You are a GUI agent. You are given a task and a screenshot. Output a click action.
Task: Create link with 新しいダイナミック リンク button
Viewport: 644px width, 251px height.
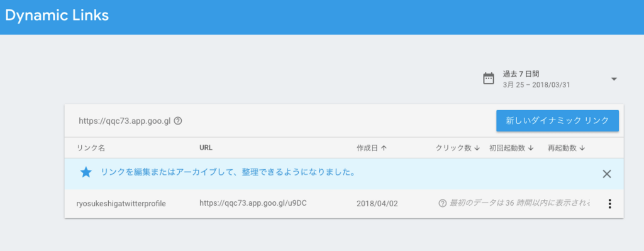[557, 121]
